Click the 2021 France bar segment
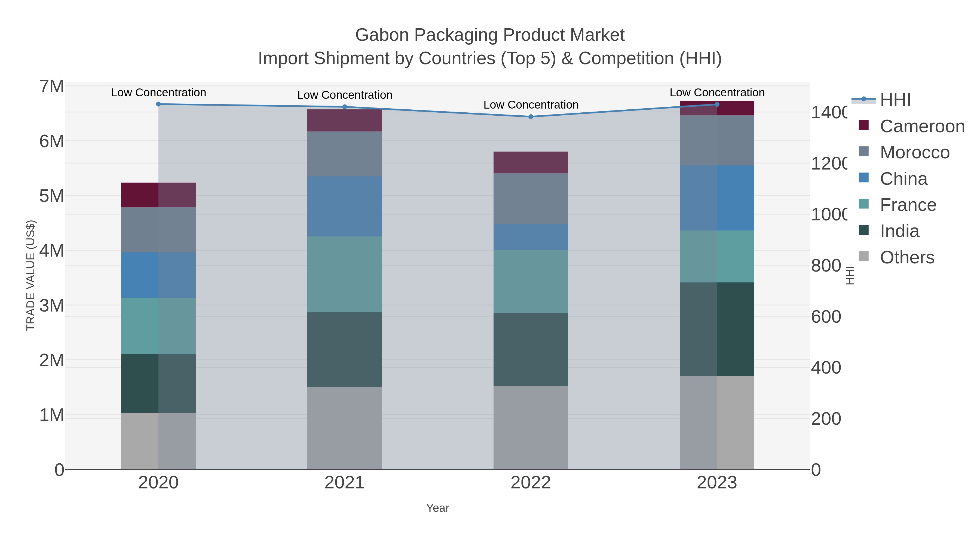The image size is (980, 551). (x=345, y=275)
